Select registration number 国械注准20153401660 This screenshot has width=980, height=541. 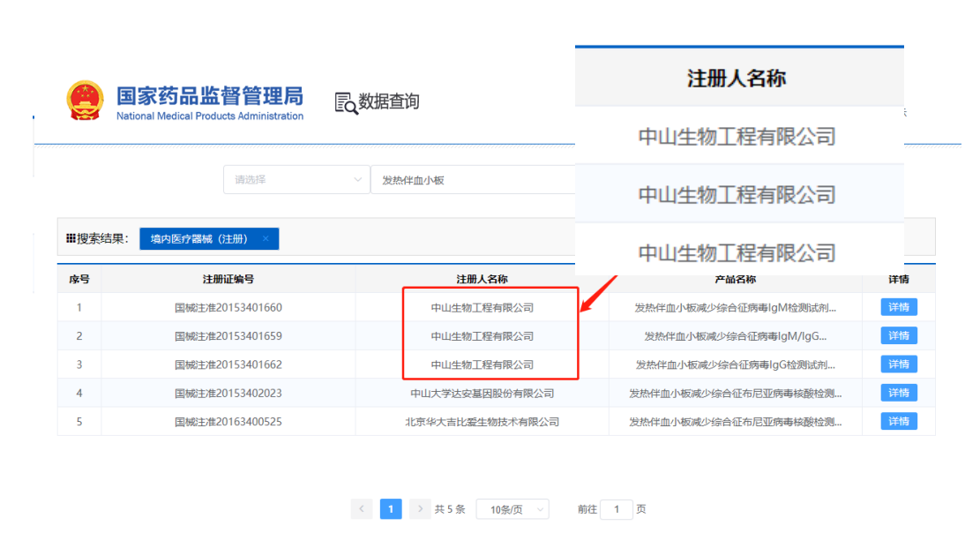coord(228,308)
